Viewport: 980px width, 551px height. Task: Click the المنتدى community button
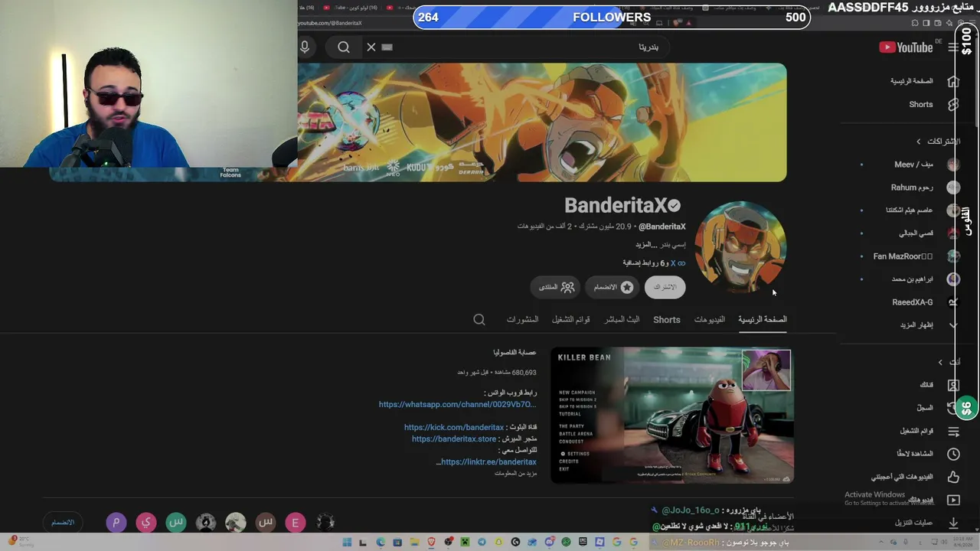[x=556, y=287]
